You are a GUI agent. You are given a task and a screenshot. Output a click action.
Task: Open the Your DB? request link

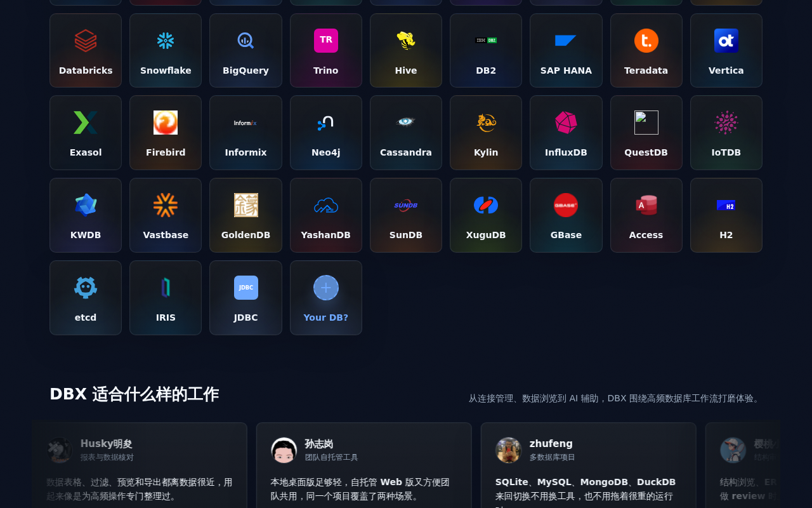[326, 298]
